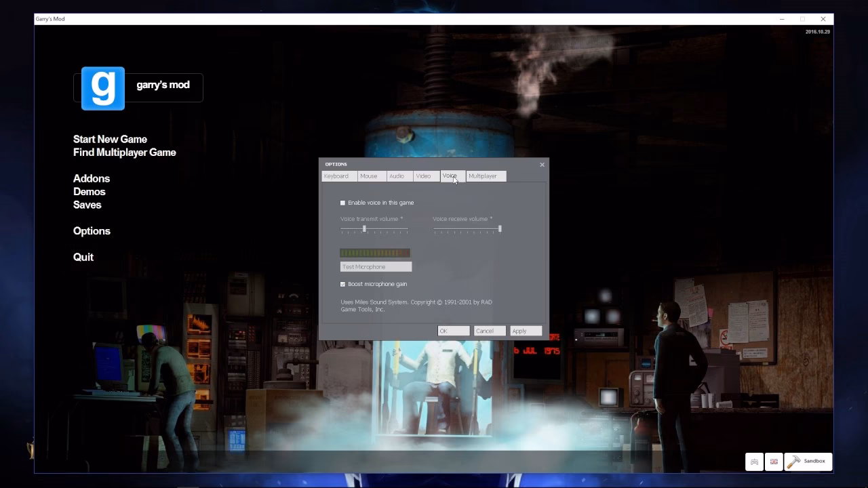
Task: Adjust the Voice receive volume slider
Action: point(467,229)
